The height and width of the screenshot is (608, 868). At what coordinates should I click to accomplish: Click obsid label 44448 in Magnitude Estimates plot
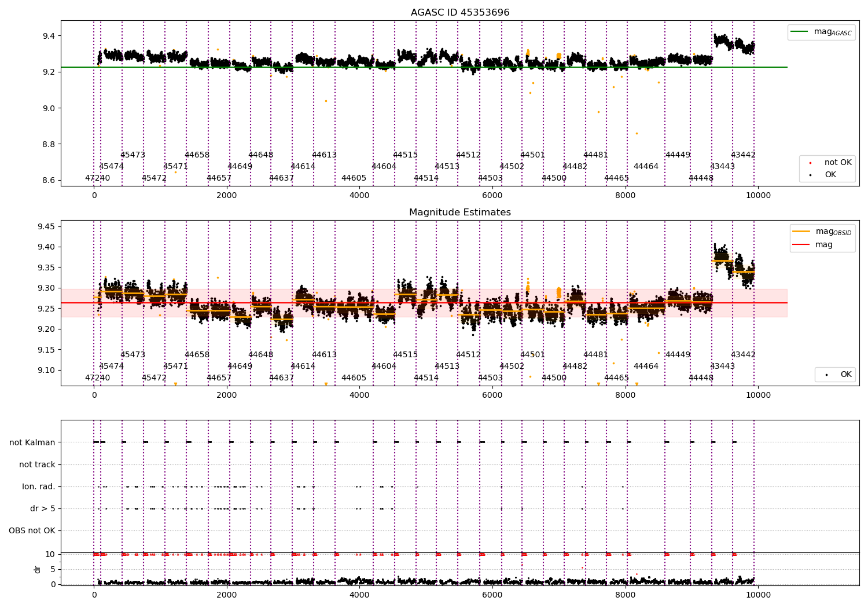(x=701, y=378)
